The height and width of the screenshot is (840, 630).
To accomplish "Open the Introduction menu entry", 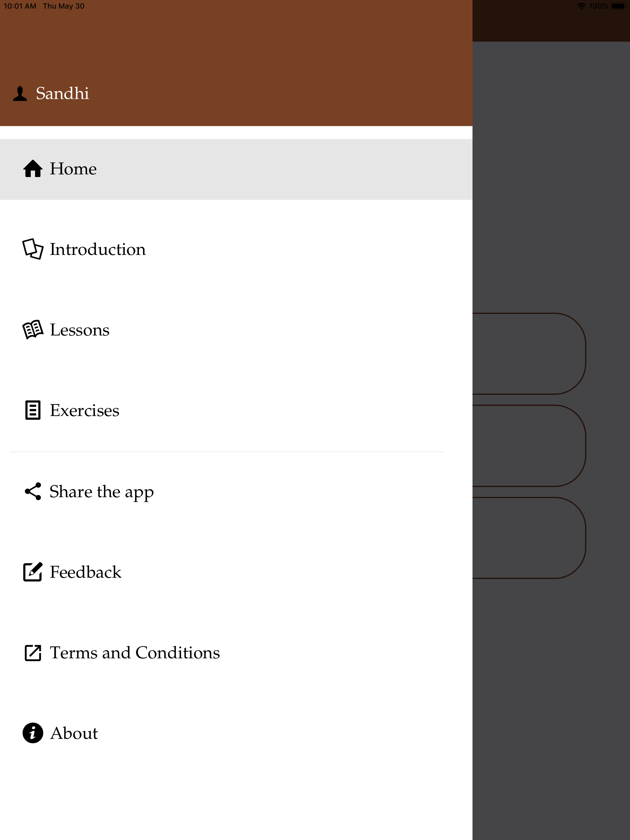I will coord(236,249).
